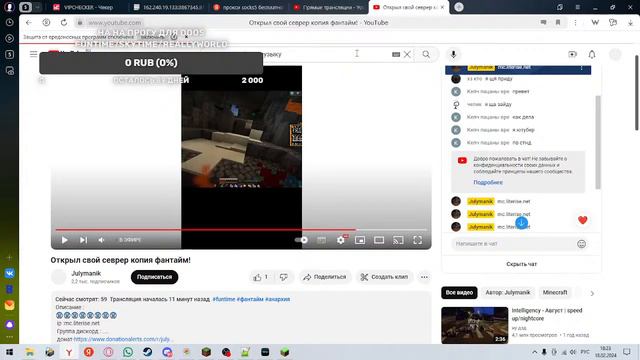Image resolution: width=640 pixels, height=360 pixels.
Task: Open the donationalerts donation link
Action: pyautogui.click(x=123, y=339)
